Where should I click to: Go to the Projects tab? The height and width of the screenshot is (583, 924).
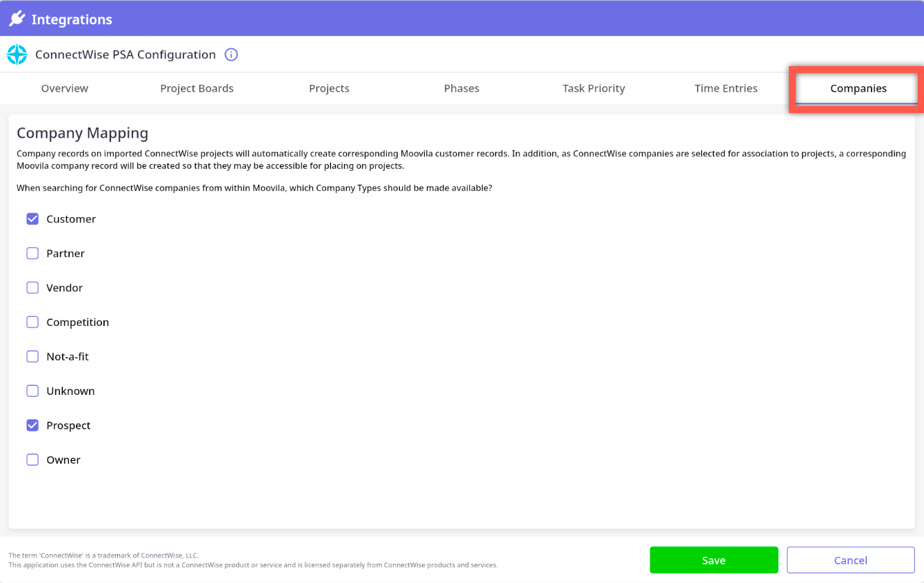pos(329,88)
